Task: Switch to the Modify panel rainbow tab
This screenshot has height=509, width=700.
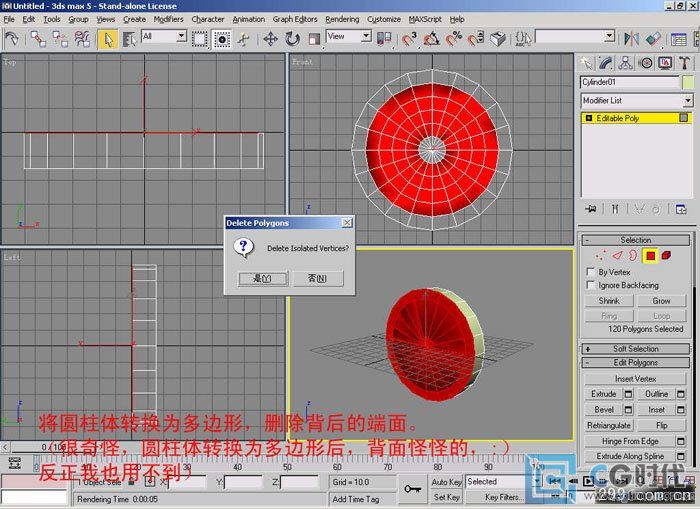Action: click(x=605, y=63)
